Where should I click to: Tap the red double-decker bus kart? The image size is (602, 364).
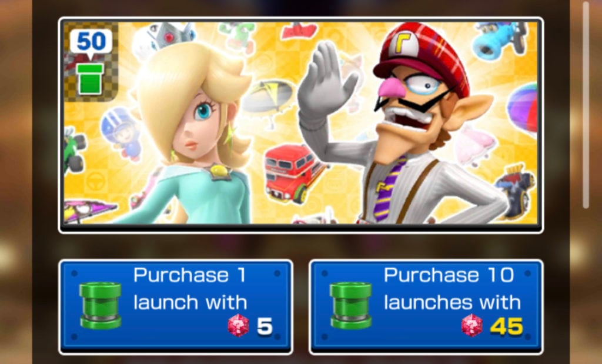pos(294,173)
